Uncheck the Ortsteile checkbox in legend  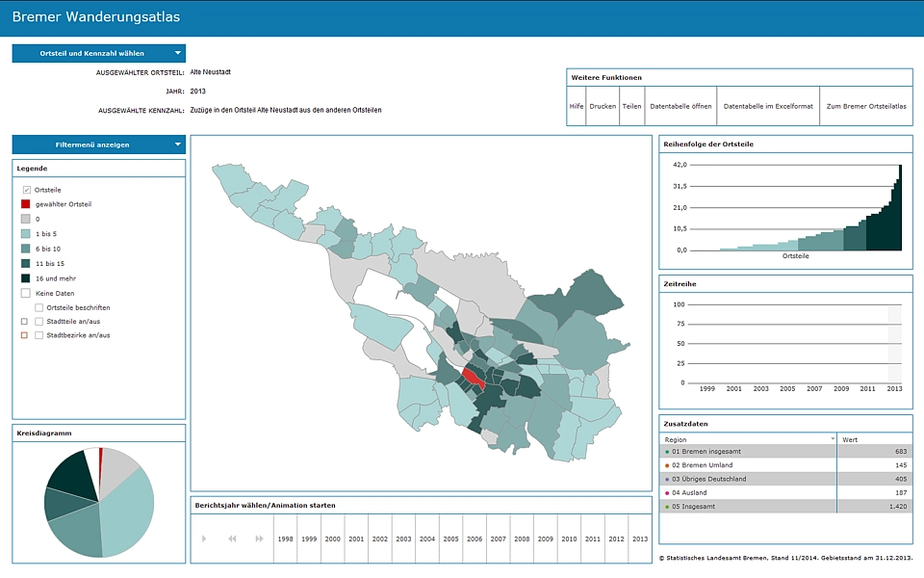(26, 190)
